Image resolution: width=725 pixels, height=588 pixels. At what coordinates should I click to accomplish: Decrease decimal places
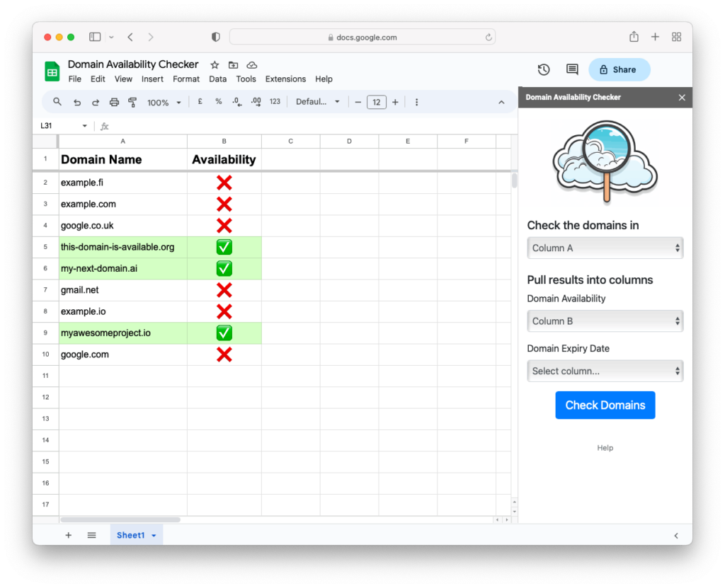237,102
